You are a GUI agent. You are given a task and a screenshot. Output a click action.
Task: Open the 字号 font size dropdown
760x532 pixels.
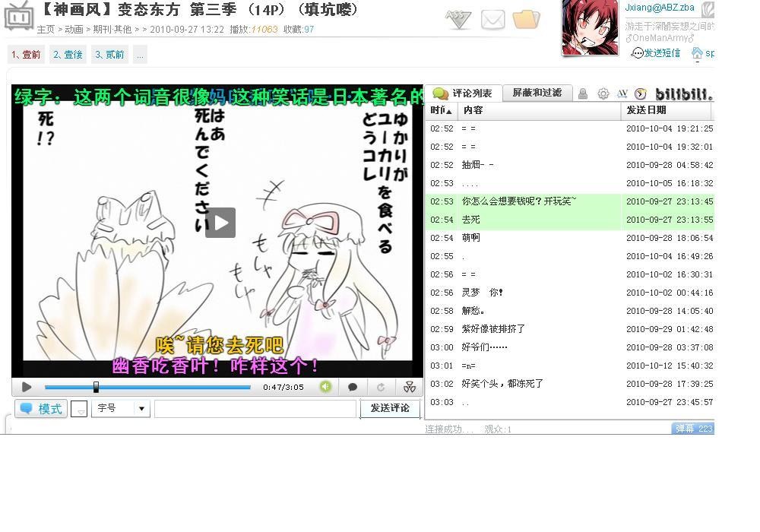(x=121, y=408)
